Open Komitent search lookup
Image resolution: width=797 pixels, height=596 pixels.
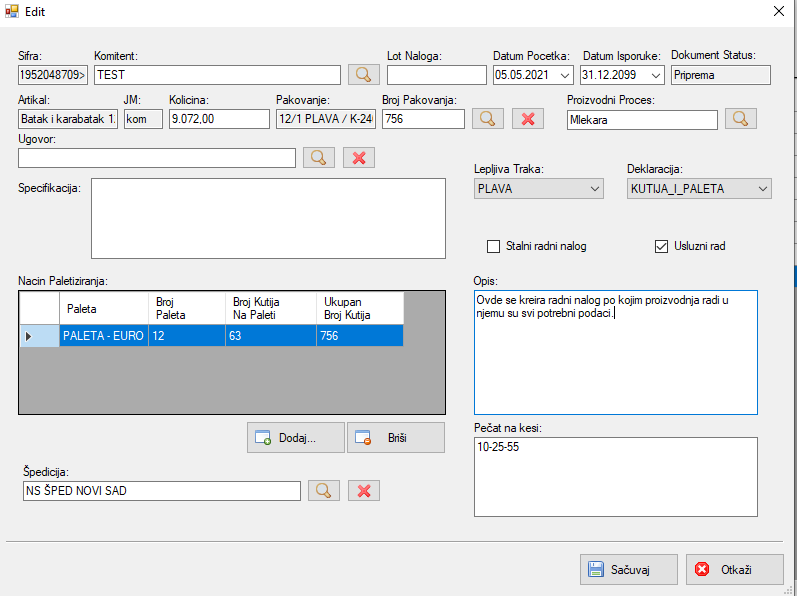point(363,75)
